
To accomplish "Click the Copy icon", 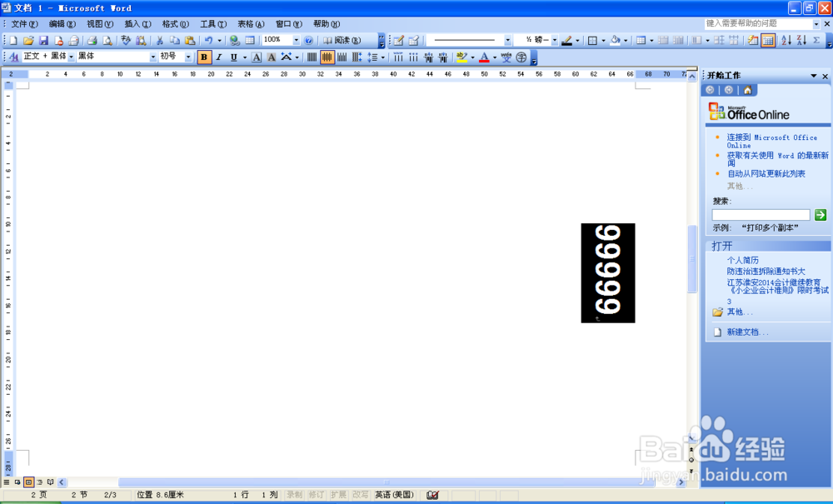I will (x=174, y=40).
